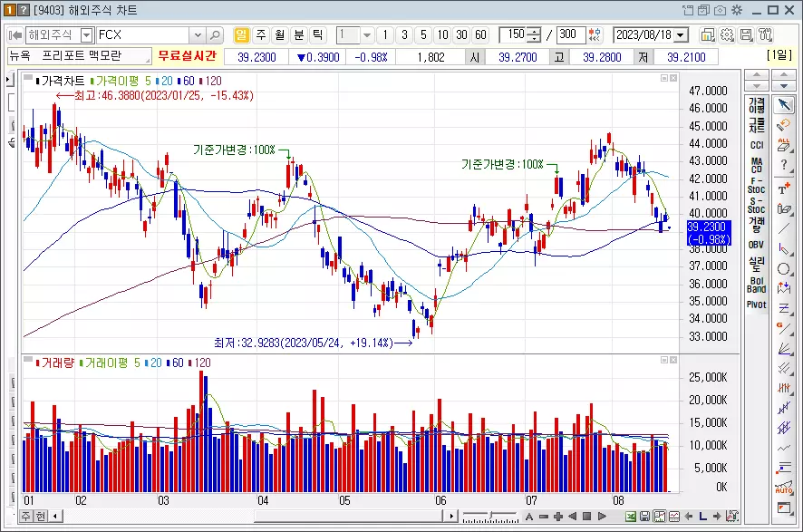Toggle the A auto-scale button
The width and height of the screenshot is (803, 532).
click(x=529, y=516)
